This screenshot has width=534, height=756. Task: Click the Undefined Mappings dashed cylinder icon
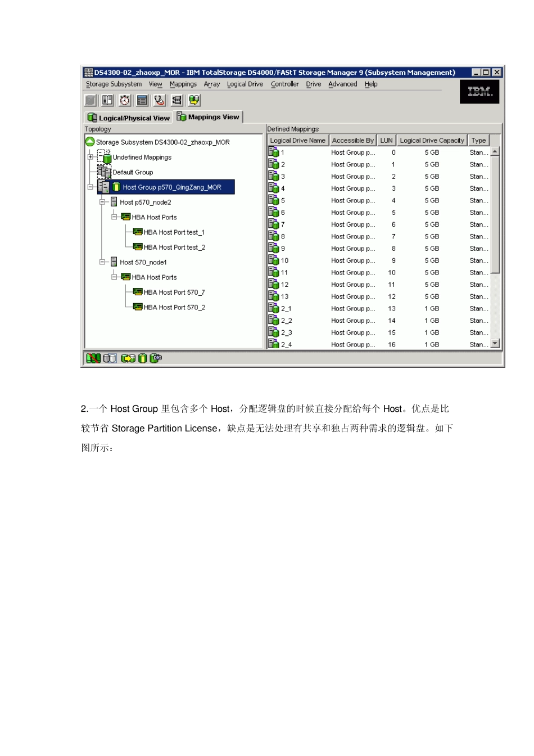[105, 156]
